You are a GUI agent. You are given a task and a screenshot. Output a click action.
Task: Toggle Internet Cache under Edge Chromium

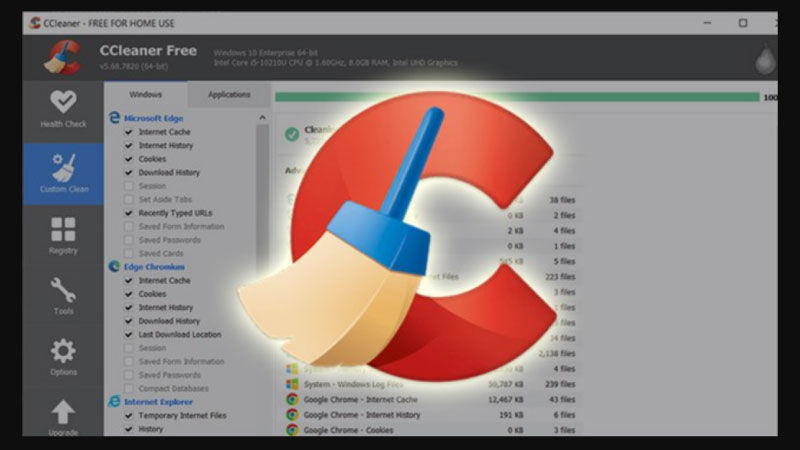point(129,280)
